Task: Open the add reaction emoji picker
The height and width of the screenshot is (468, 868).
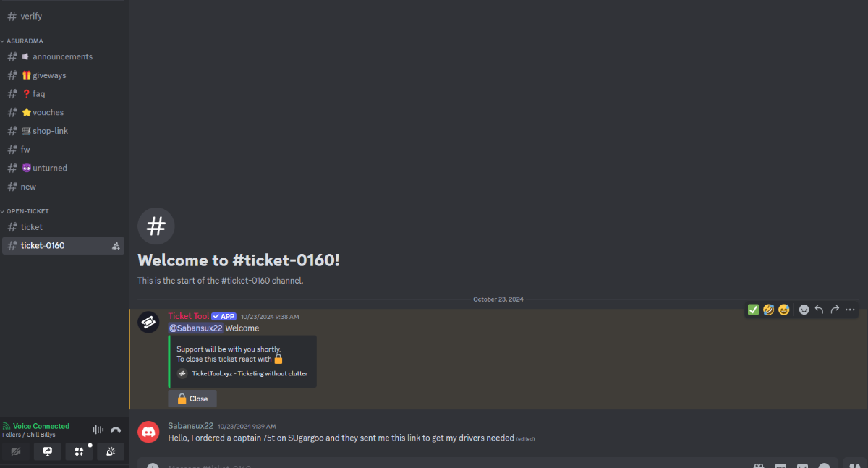Action: tap(804, 310)
